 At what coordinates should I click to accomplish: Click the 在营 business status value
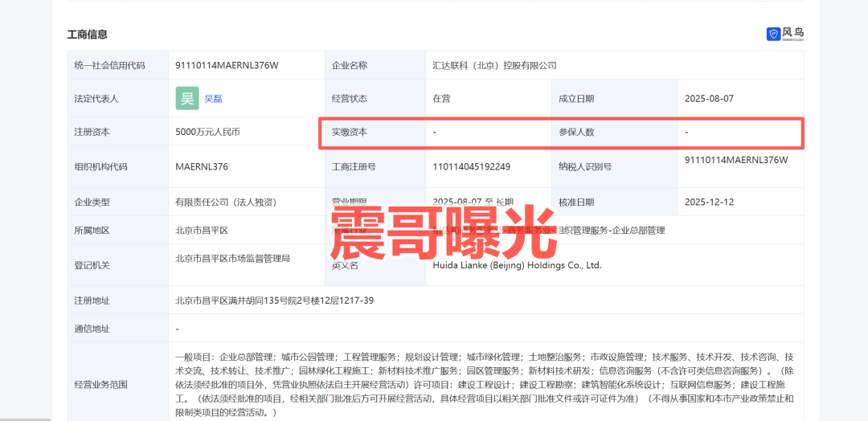[x=441, y=99]
